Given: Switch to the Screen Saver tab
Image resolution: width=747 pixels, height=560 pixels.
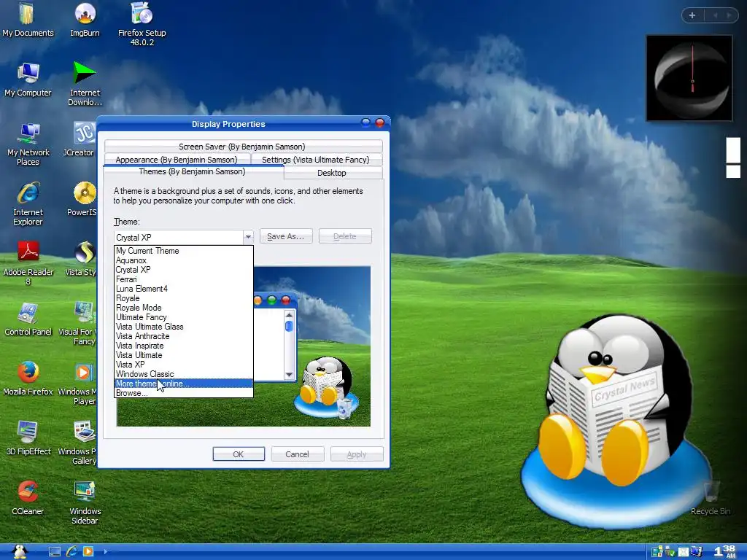Looking at the screenshot, I should 244,146.
